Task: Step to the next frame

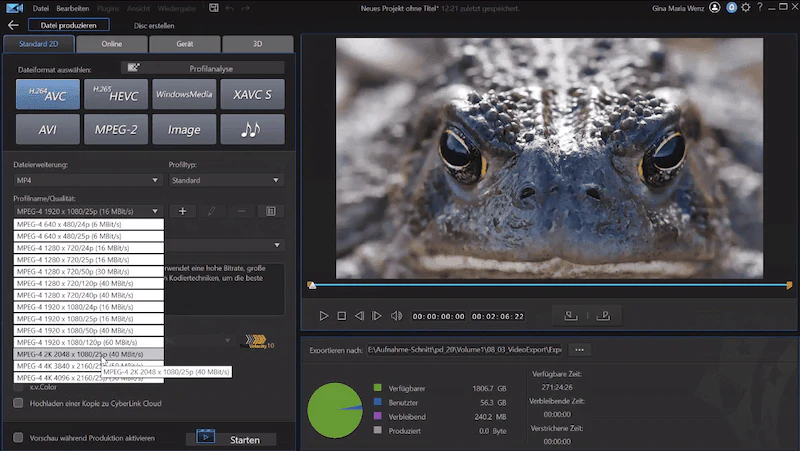Action: tap(377, 316)
